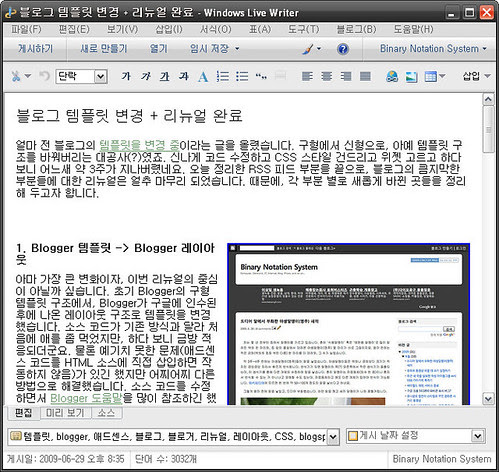
Task: Apply bulleted list formatting
Action: click(242, 76)
